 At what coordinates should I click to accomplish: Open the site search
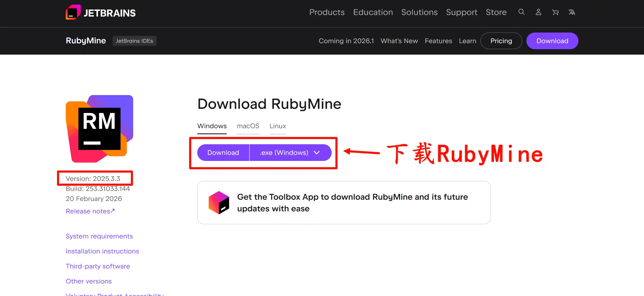coord(521,12)
